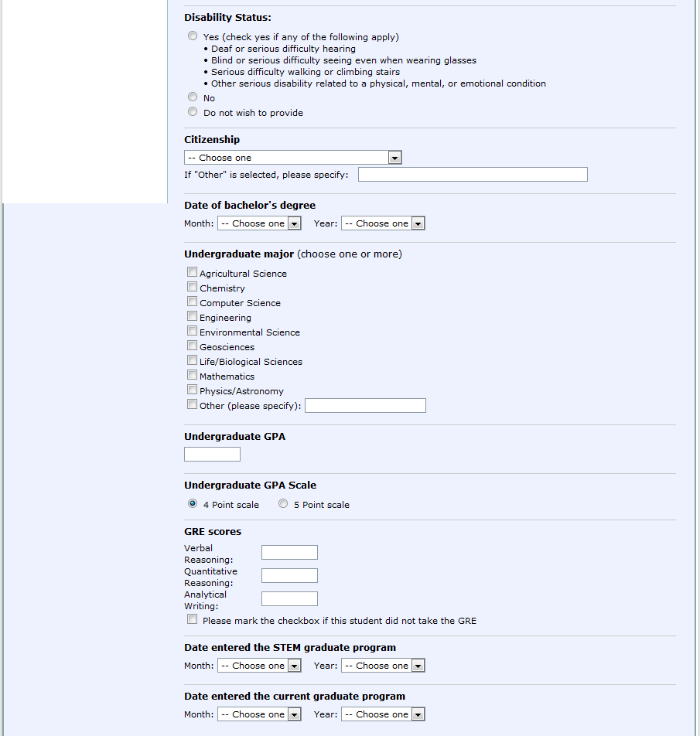
Task: Open bachelor's degree Year dropdown
Action: coord(383,223)
